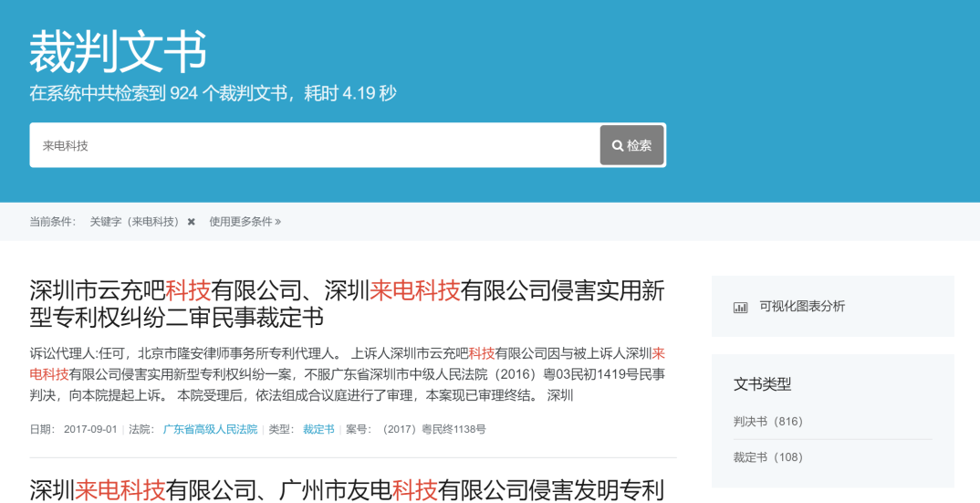Filter by 裁定书（108）
This screenshot has width=980, height=503.
(x=768, y=456)
